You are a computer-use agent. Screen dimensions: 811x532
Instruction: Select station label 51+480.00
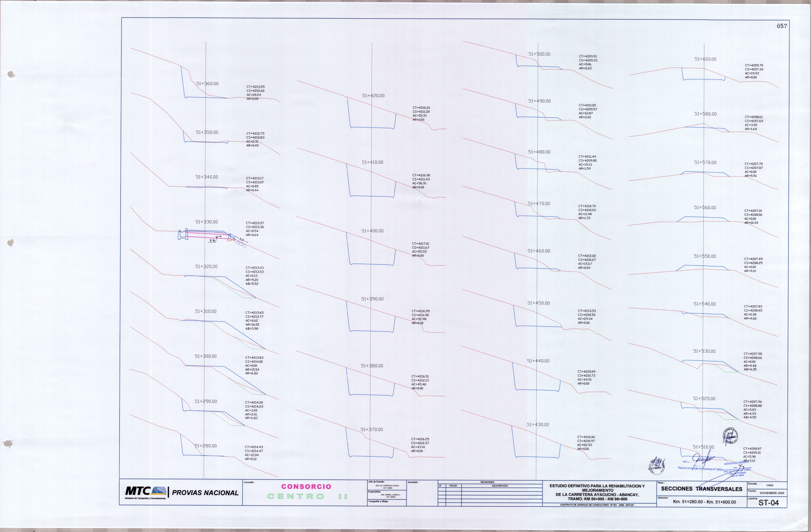(539, 152)
